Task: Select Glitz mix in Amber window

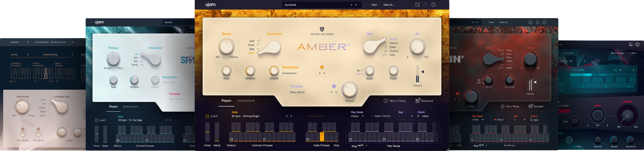Action: 392,55
